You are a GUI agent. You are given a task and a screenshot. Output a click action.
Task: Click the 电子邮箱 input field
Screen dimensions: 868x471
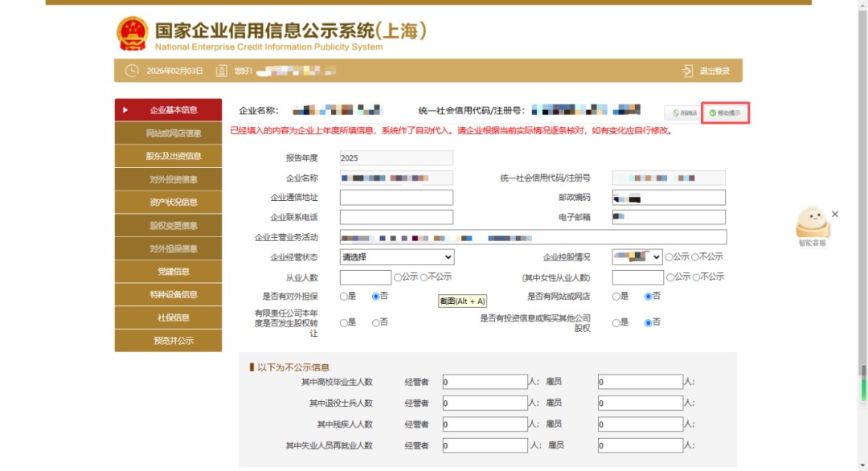pyautogui.click(x=669, y=217)
